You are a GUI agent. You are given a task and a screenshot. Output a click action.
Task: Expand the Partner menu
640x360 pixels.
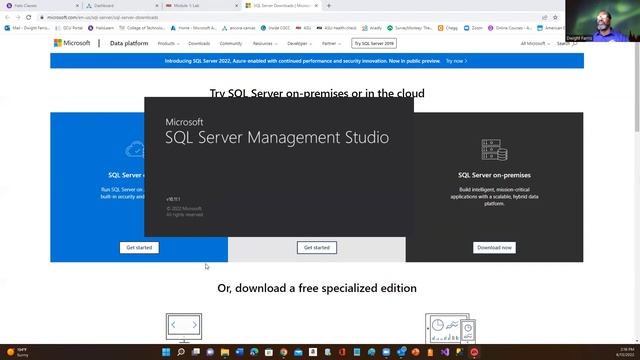[331, 44]
